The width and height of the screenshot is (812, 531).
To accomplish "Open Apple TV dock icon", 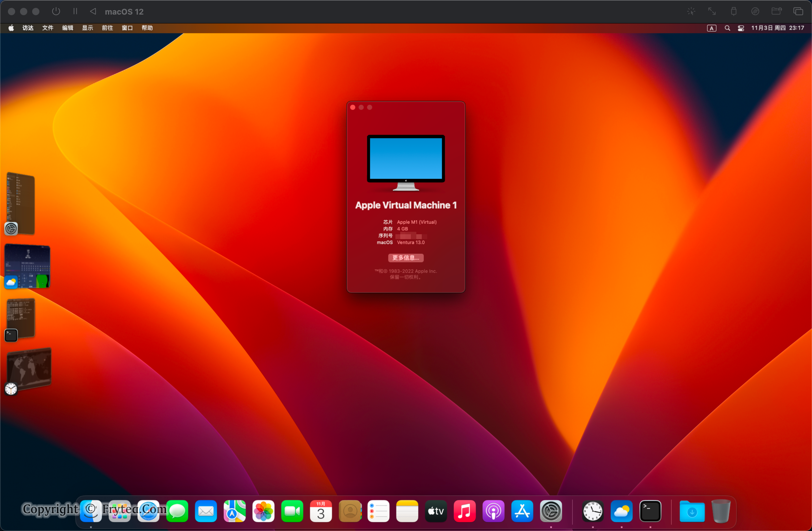I will (x=436, y=511).
